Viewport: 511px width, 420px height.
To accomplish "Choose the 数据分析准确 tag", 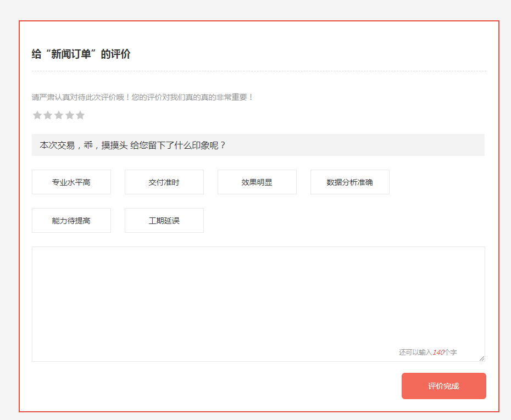I will (350, 182).
